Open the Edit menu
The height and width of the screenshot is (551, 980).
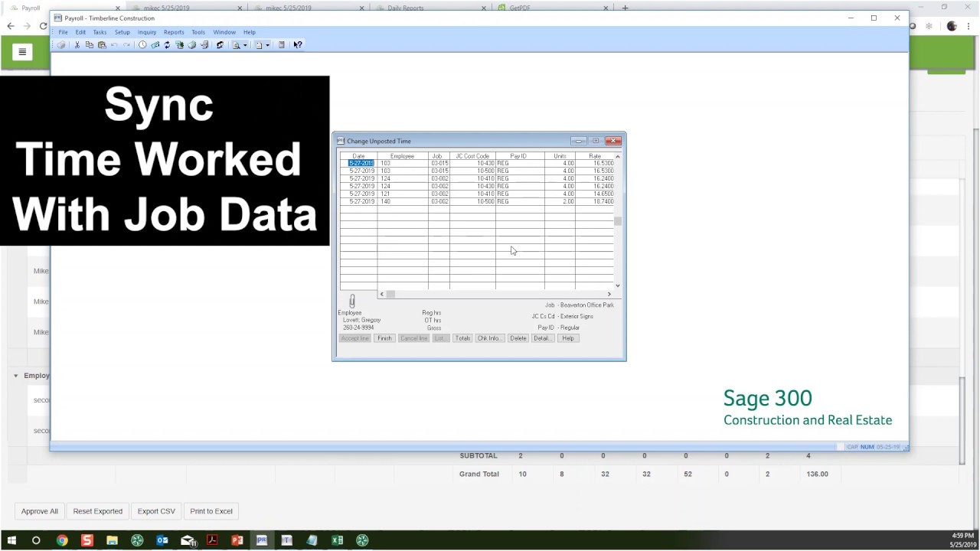(80, 32)
